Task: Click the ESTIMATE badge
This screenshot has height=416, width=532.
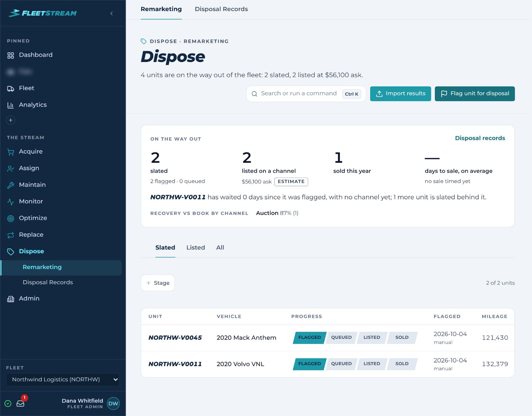Action: point(291,182)
